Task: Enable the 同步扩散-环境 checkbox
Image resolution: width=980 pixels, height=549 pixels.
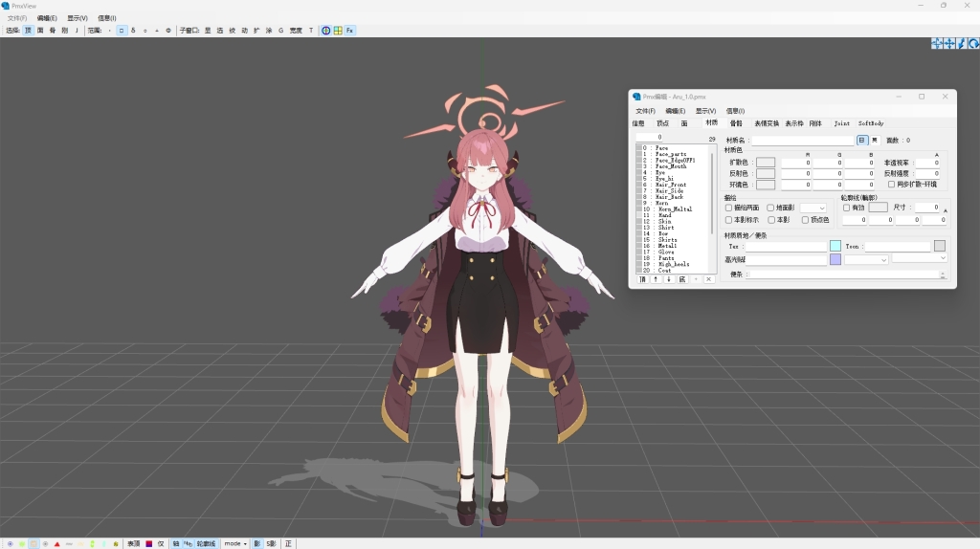Action: [891, 185]
